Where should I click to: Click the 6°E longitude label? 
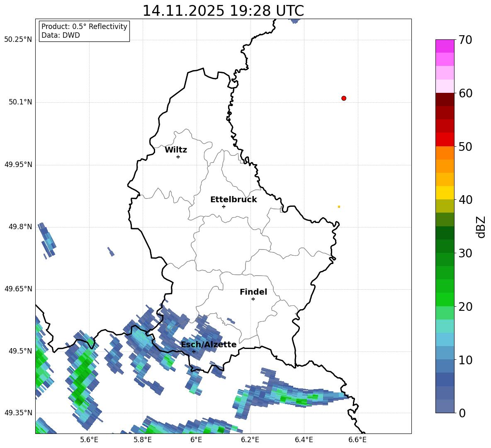click(x=196, y=440)
